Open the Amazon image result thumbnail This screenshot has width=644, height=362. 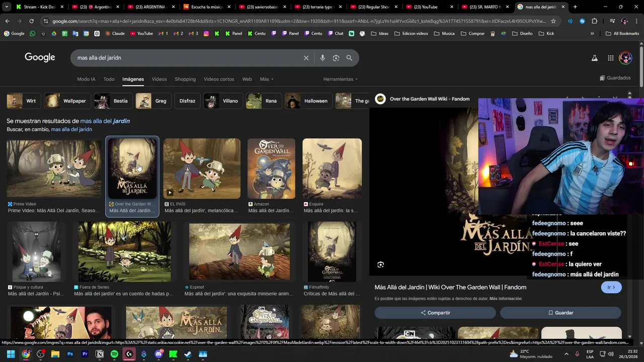tap(271, 168)
